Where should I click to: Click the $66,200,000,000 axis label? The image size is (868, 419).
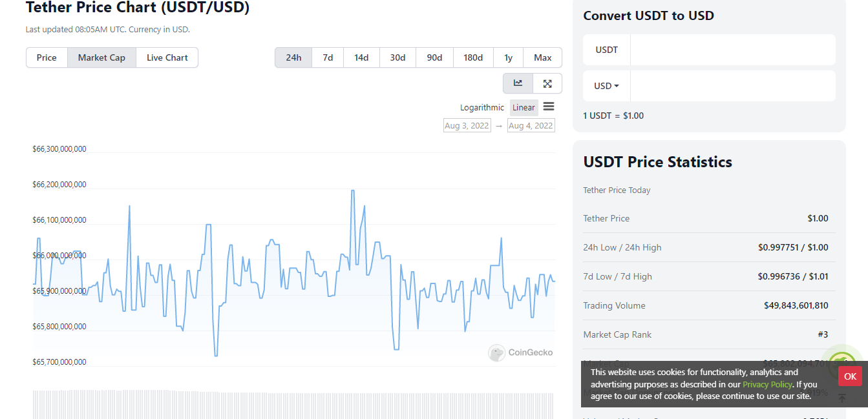[59, 185]
